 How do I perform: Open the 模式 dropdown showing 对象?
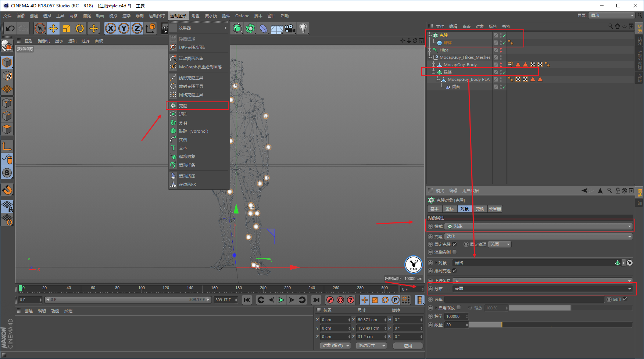tap(539, 226)
